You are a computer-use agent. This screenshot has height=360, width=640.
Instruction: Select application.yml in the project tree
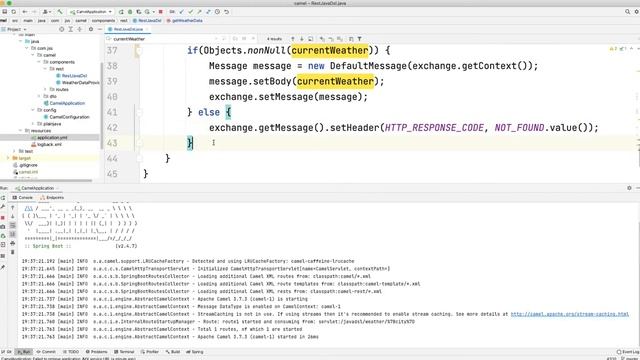pyautogui.click(x=49, y=138)
